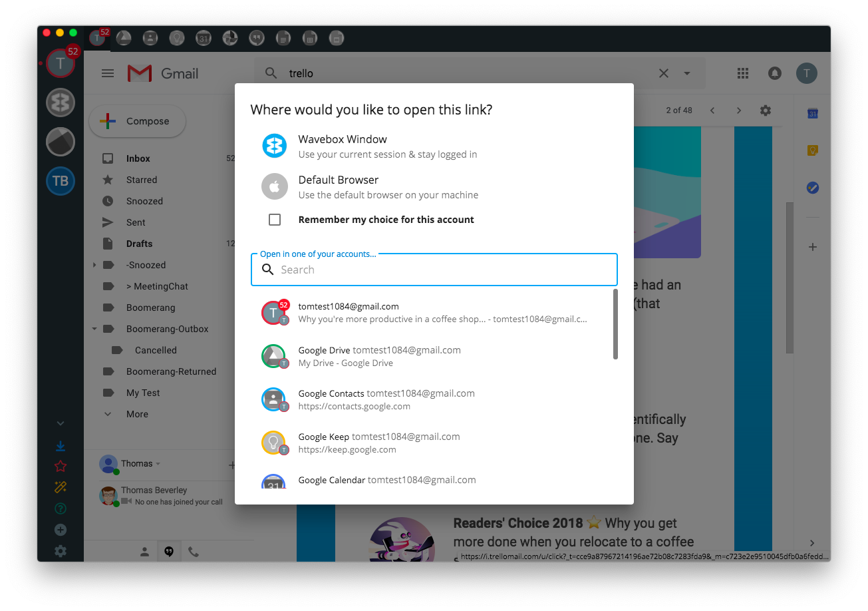The height and width of the screenshot is (611, 868).
Task: Open the Google Drive service tab icon
Action: 124,38
